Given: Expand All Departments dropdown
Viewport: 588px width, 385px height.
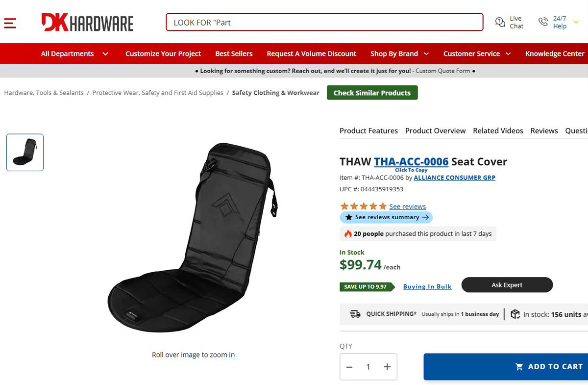Looking at the screenshot, I should (x=105, y=54).
